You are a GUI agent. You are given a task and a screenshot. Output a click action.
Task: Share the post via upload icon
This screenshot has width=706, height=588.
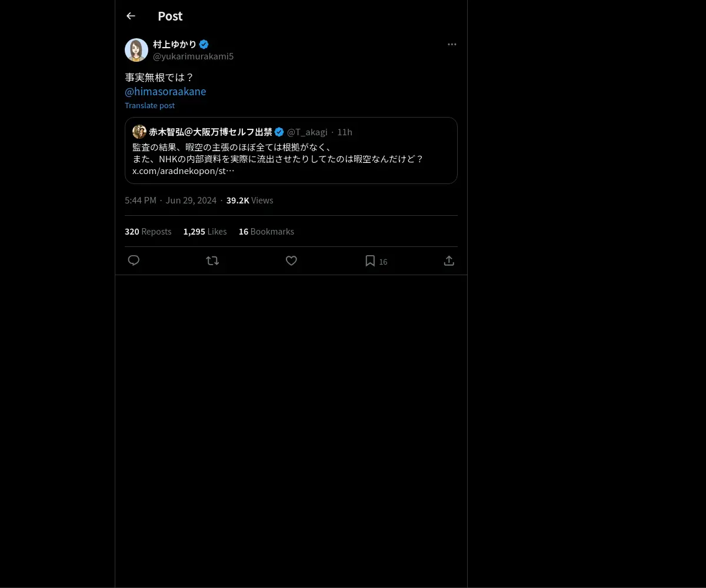(x=449, y=260)
